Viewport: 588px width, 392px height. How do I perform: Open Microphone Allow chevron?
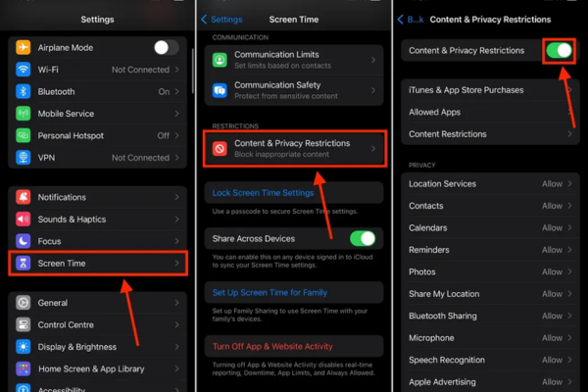click(569, 337)
